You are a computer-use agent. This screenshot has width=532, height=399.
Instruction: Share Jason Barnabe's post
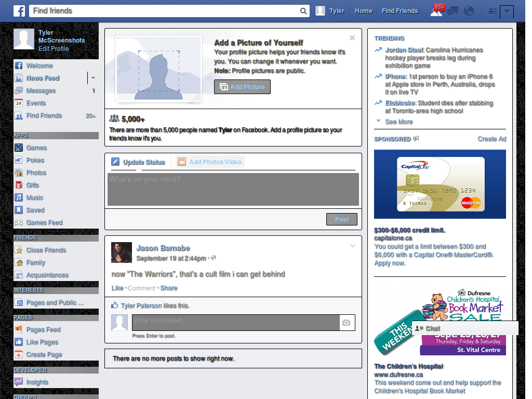[x=169, y=288]
